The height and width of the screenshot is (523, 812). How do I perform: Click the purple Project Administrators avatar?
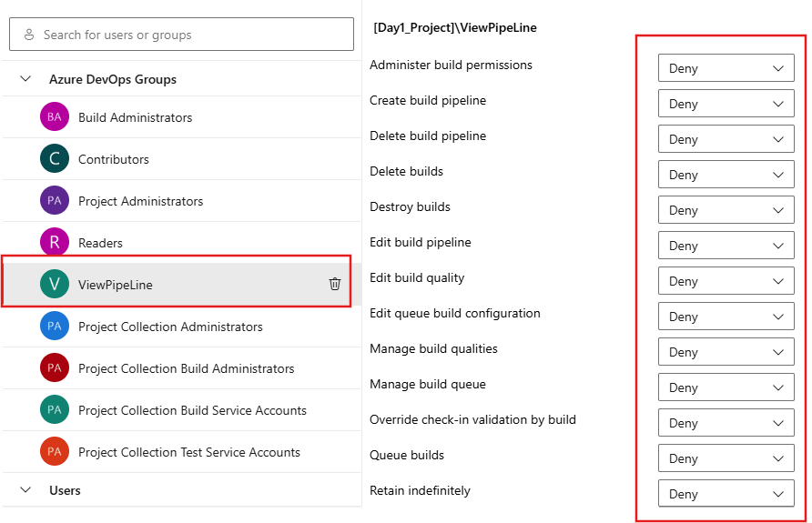coord(55,201)
